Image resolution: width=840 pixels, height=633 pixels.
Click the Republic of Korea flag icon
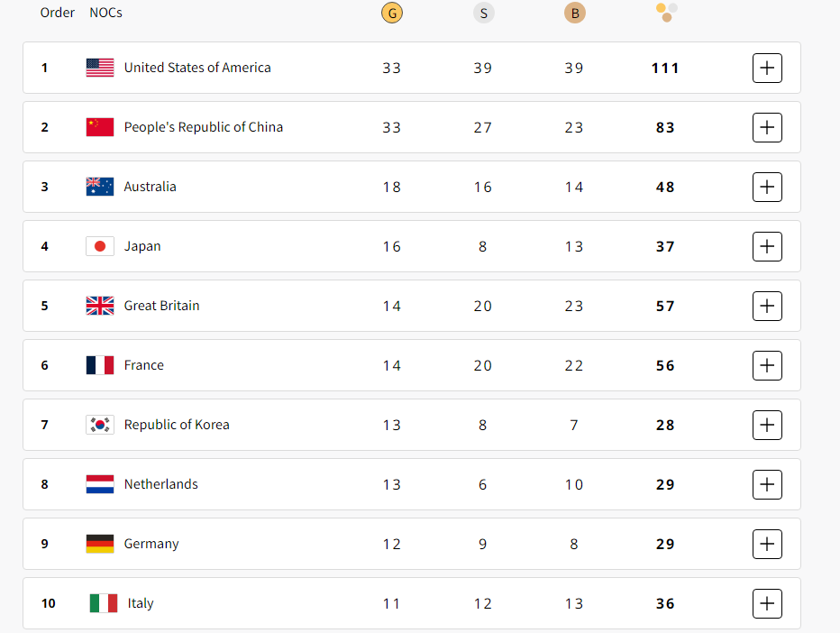tap(100, 425)
